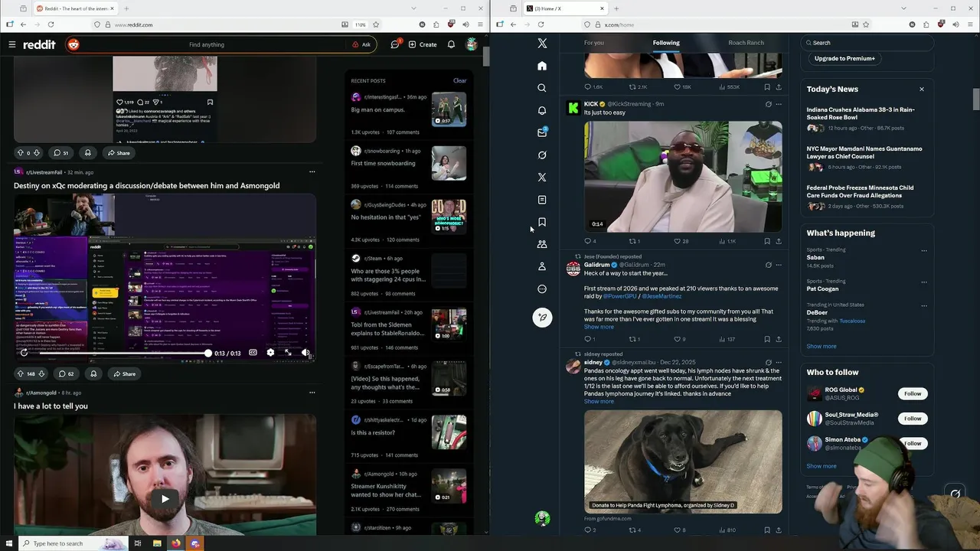Viewport: 980px width, 551px height.
Task: Like the KICK post with 28 likes
Action: point(681,241)
